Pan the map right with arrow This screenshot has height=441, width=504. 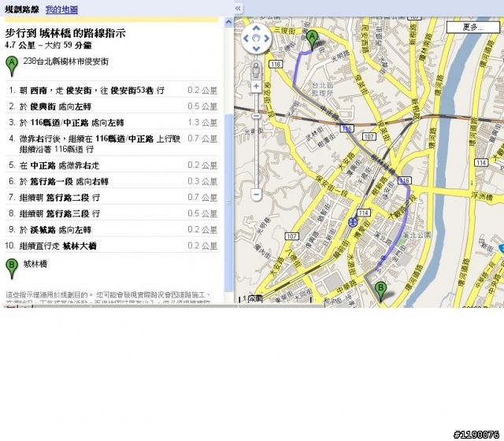click(x=266, y=39)
